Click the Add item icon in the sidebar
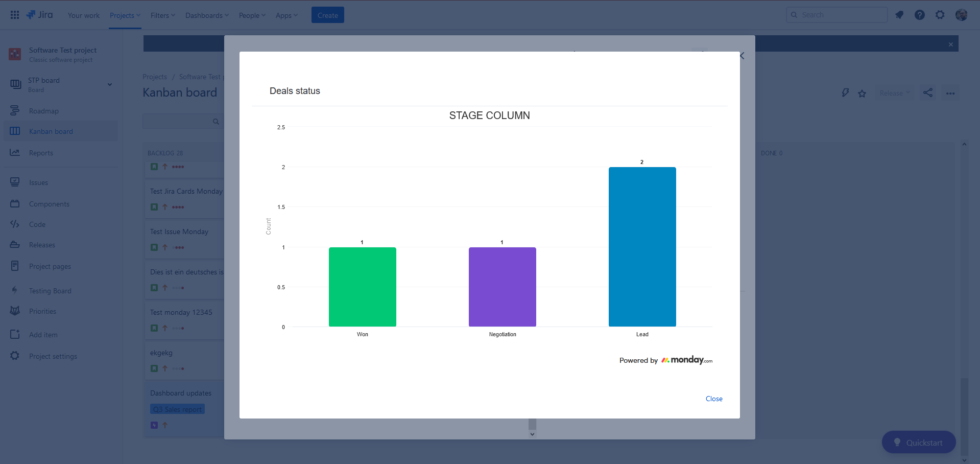The image size is (980, 464). click(15, 334)
